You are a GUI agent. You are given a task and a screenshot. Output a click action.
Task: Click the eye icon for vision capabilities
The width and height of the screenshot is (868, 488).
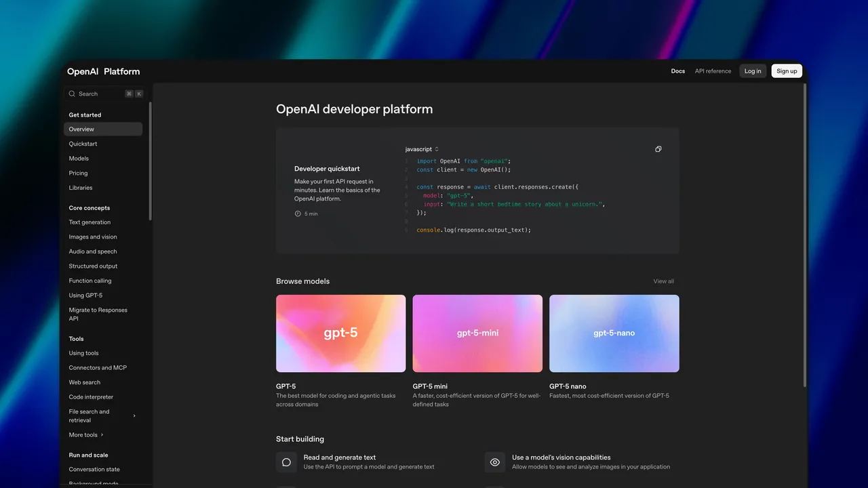pyautogui.click(x=495, y=462)
